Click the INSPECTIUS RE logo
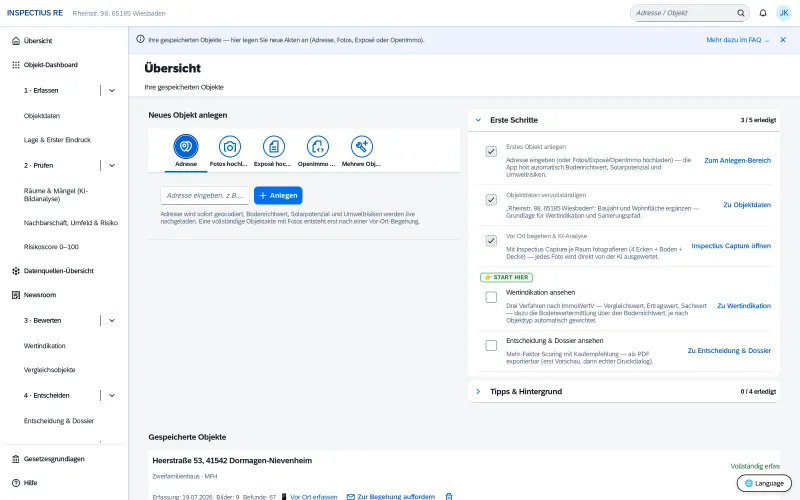Image resolution: width=800 pixels, height=500 pixels. [35, 13]
